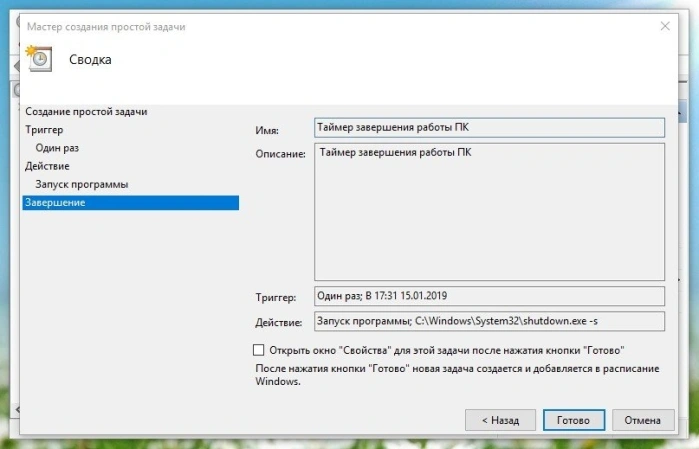Open the 'Запуск программы' sub-step

(x=82, y=184)
